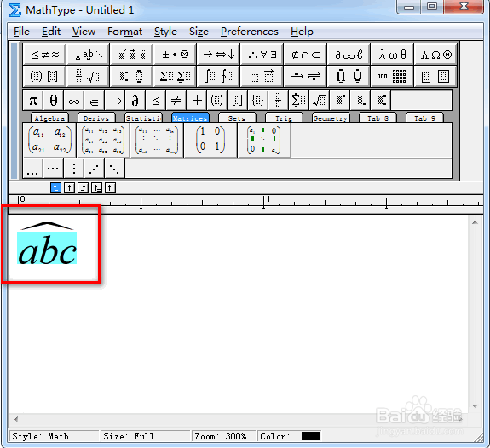Open subscript and superscript templates palette
Screen dimensions: 490x448
(x=131, y=76)
